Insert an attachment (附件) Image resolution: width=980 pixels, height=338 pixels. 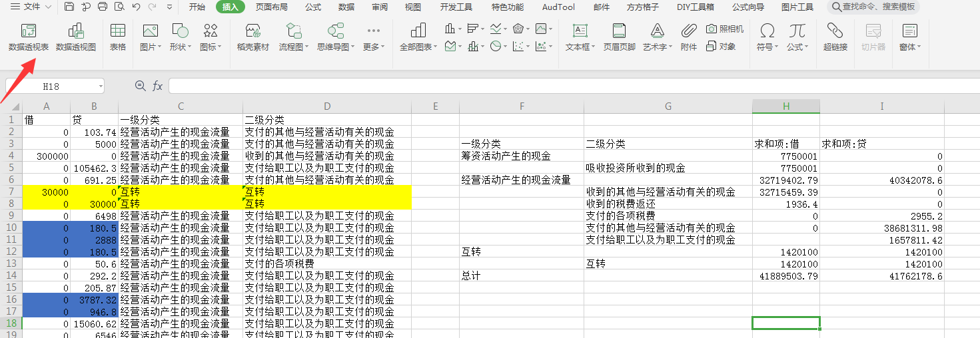(689, 37)
